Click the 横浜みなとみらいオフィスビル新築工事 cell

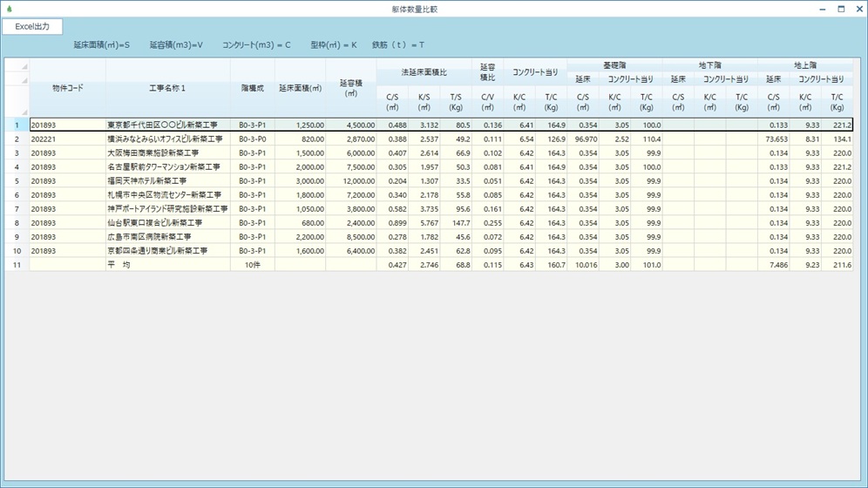click(x=167, y=139)
